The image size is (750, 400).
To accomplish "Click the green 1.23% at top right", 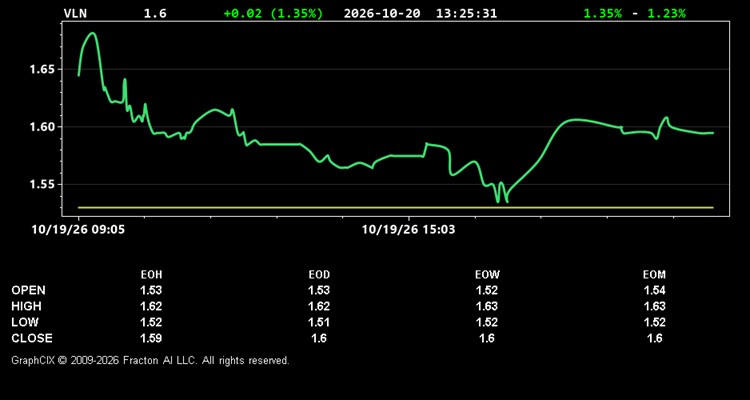I will pyautogui.click(x=666, y=13).
